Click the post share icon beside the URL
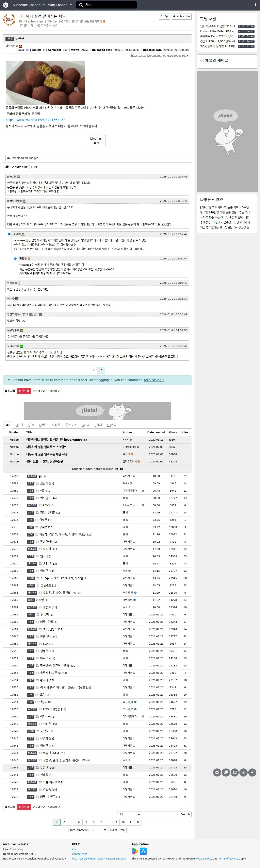Viewport: 260px width, 868px height. [x=188, y=56]
